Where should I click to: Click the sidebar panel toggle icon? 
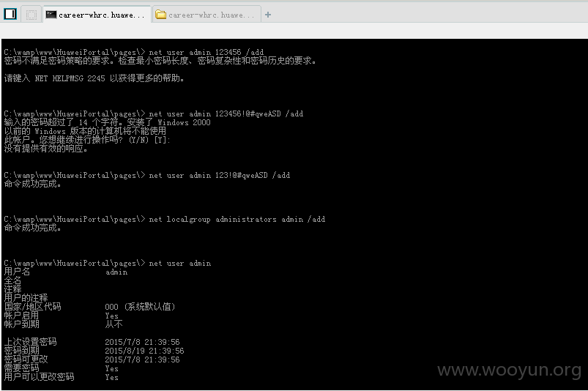click(10, 14)
